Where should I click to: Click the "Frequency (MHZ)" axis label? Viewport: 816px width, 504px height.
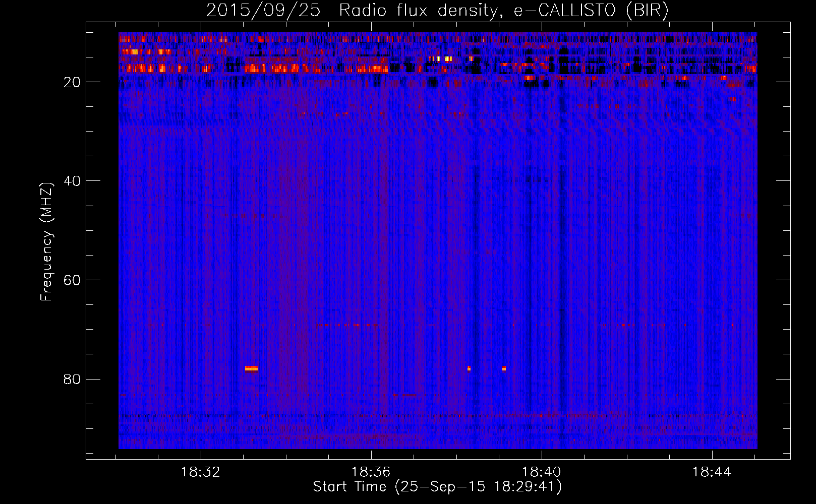click(x=46, y=241)
